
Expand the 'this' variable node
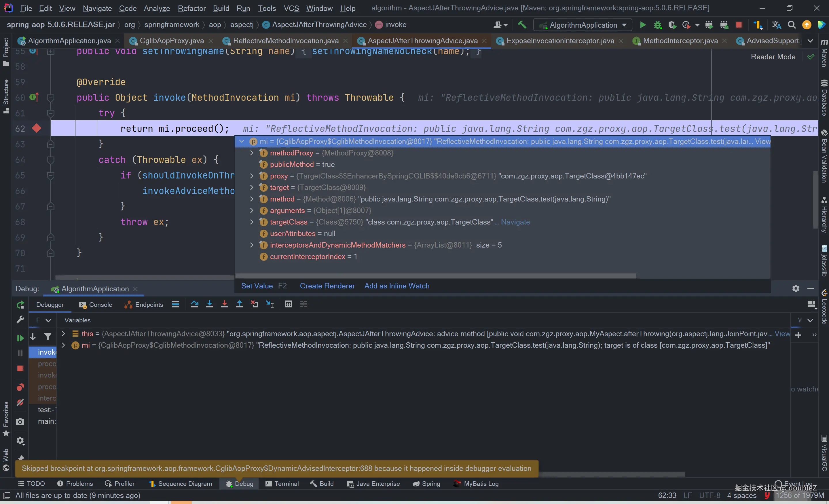point(63,334)
